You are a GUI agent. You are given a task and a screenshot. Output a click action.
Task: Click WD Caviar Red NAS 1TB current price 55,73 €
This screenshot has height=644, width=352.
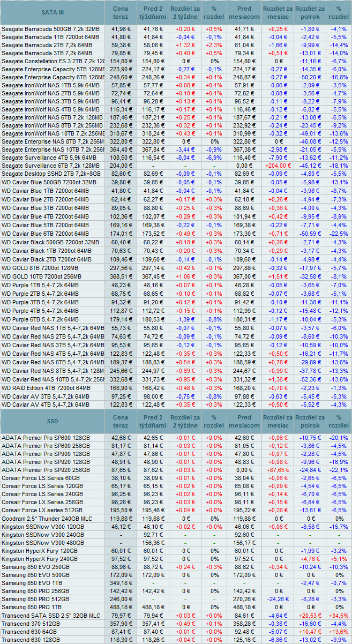[121, 327]
